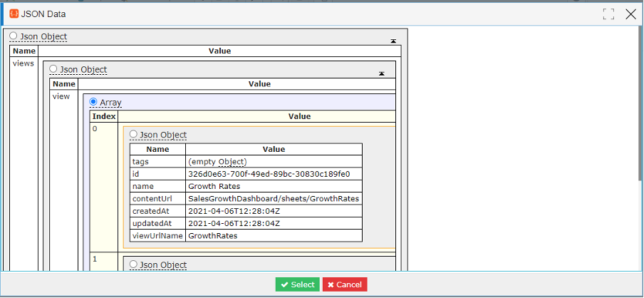The width and height of the screenshot is (644, 298).
Task: Select the index 0 Json Object radio button
Action: coord(133,134)
